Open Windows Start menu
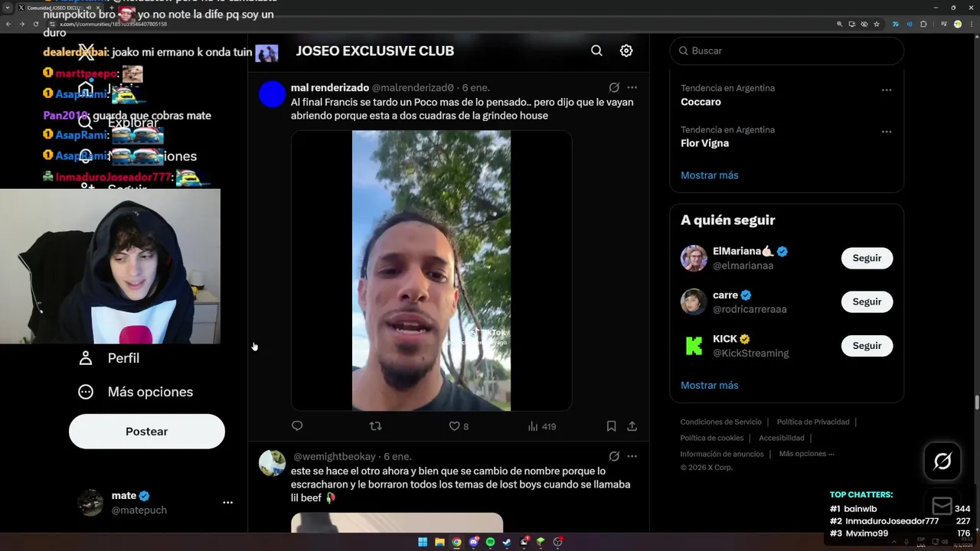This screenshot has height=551, width=980. (423, 542)
